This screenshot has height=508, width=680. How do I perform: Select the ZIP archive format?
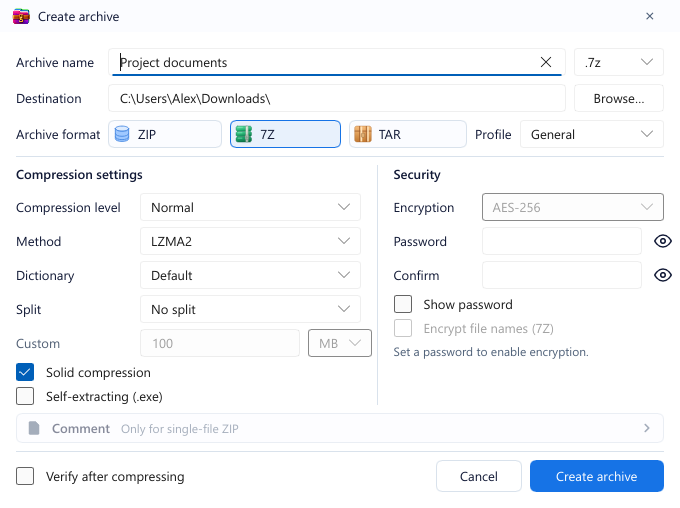165,134
